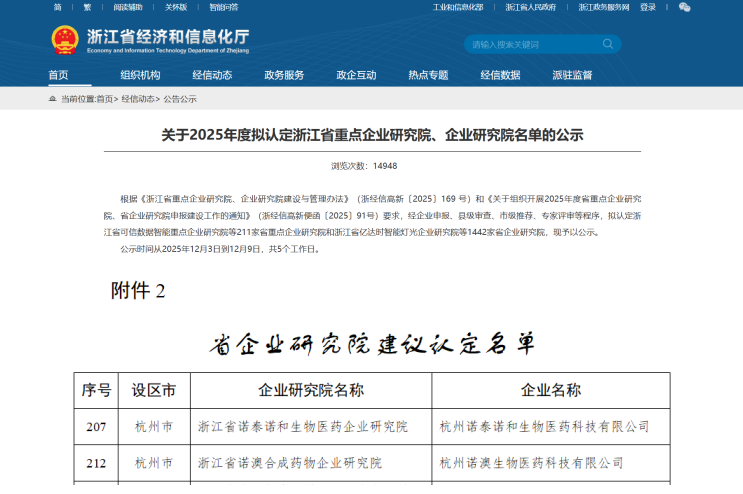The height and width of the screenshot is (494, 743).
Task: Visit 浙江省人民政府 link
Action: 530,7
